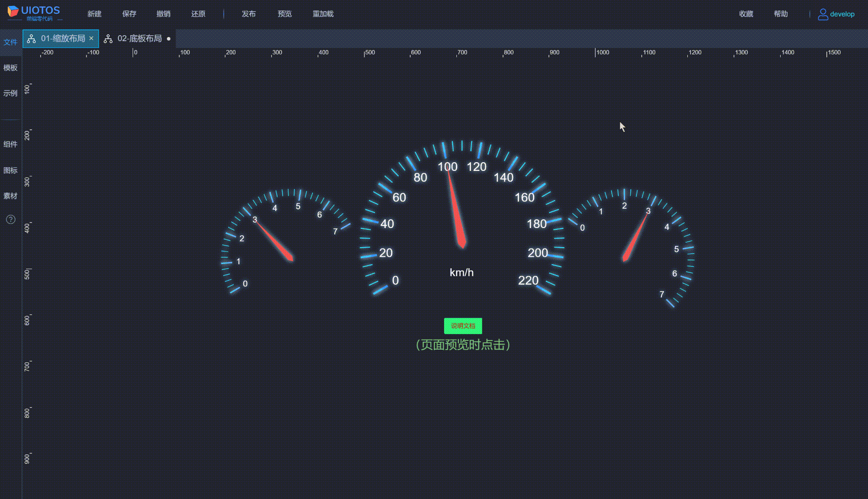868x499 pixels.
Task: Save the page with 保存
Action: [x=129, y=14]
